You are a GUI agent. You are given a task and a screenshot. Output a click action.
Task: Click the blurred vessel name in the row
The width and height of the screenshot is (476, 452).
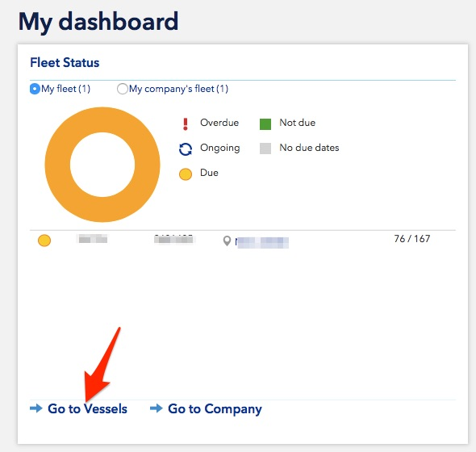92,239
